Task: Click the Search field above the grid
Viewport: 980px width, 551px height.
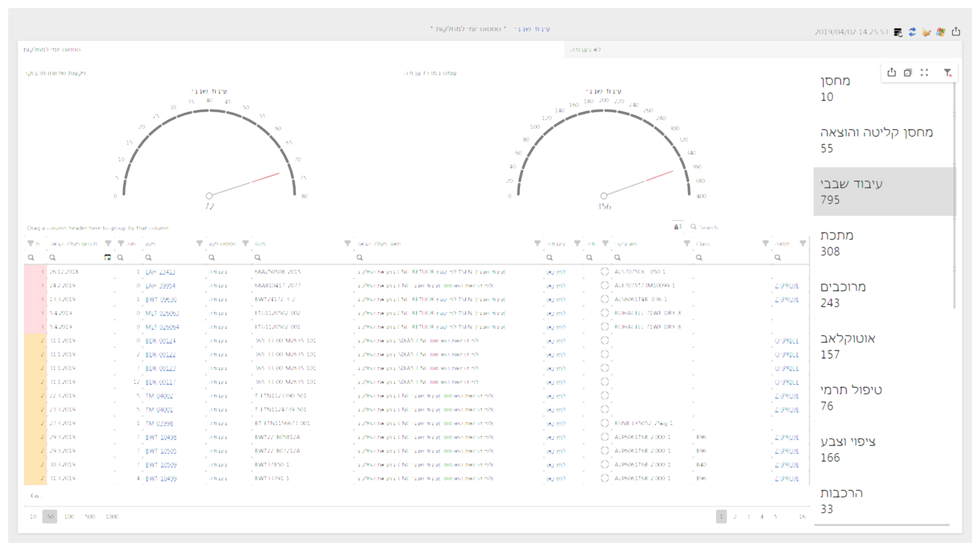Action: (x=710, y=227)
